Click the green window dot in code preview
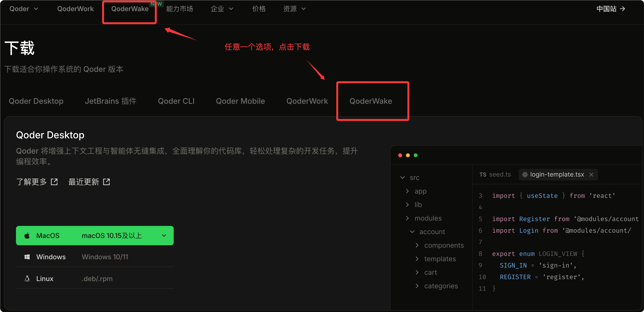The image size is (644, 312). [415, 155]
